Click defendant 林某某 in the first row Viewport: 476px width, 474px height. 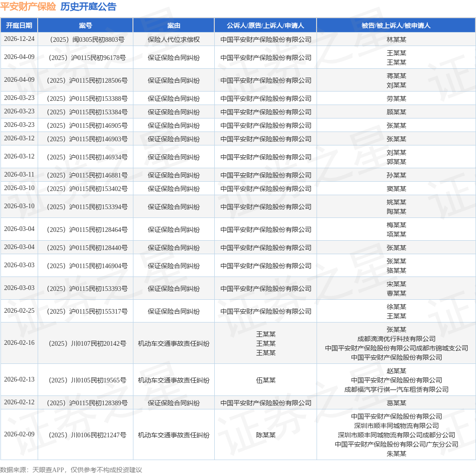pos(396,39)
